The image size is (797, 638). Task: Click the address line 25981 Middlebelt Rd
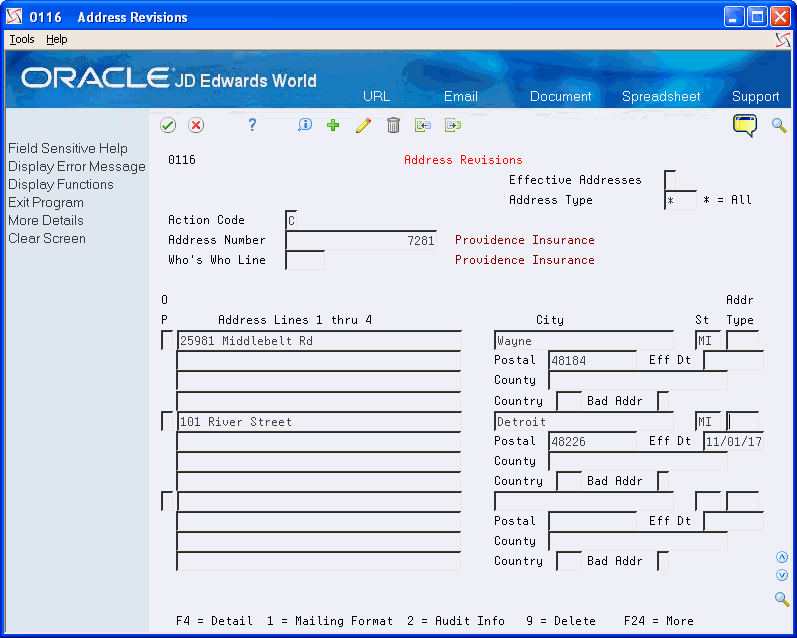pos(319,341)
